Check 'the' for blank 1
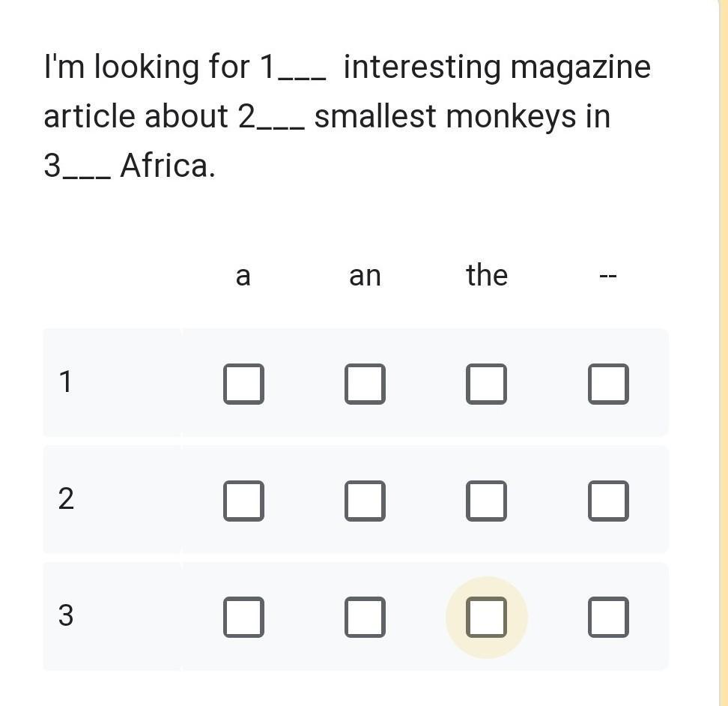 pyautogui.click(x=486, y=384)
